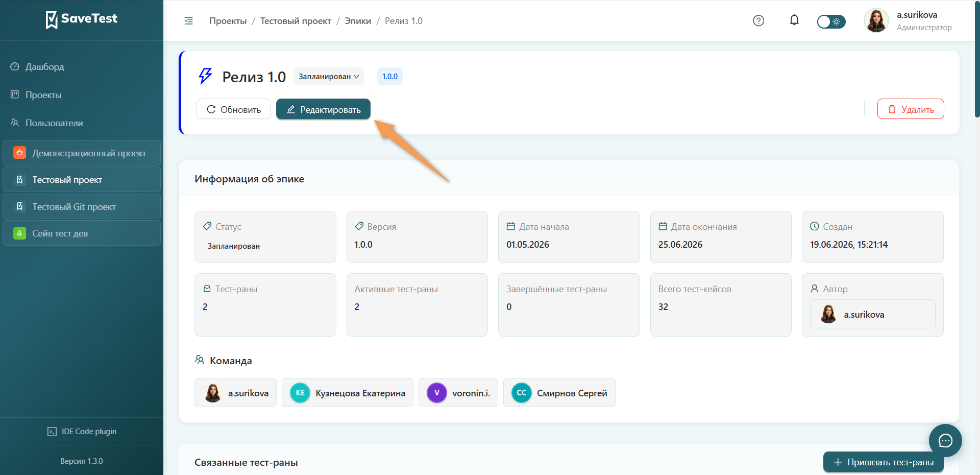980x475 pixels.
Task: Click the green Сейв тест дев icon
Action: 19,233
